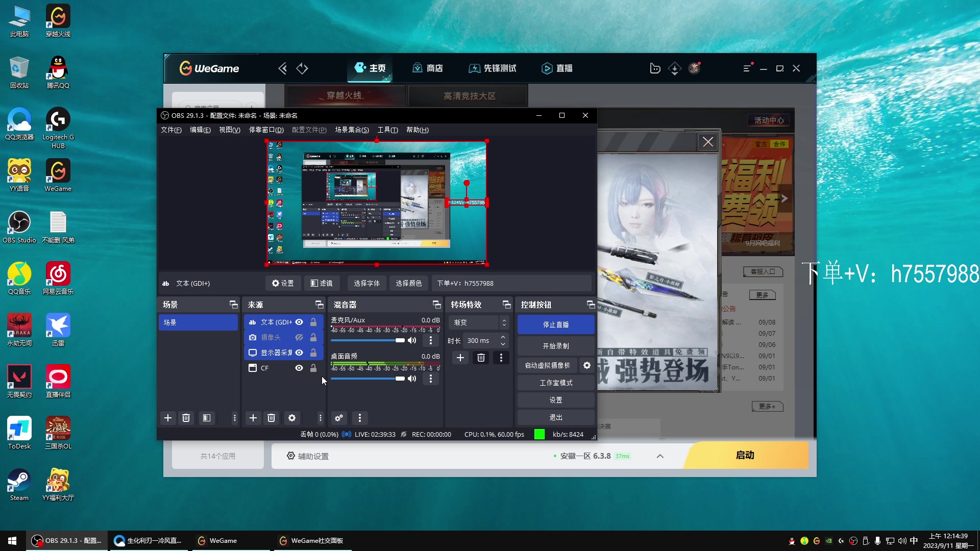Open WeGame hamburger menu icon
980x551 pixels.
coord(747,68)
